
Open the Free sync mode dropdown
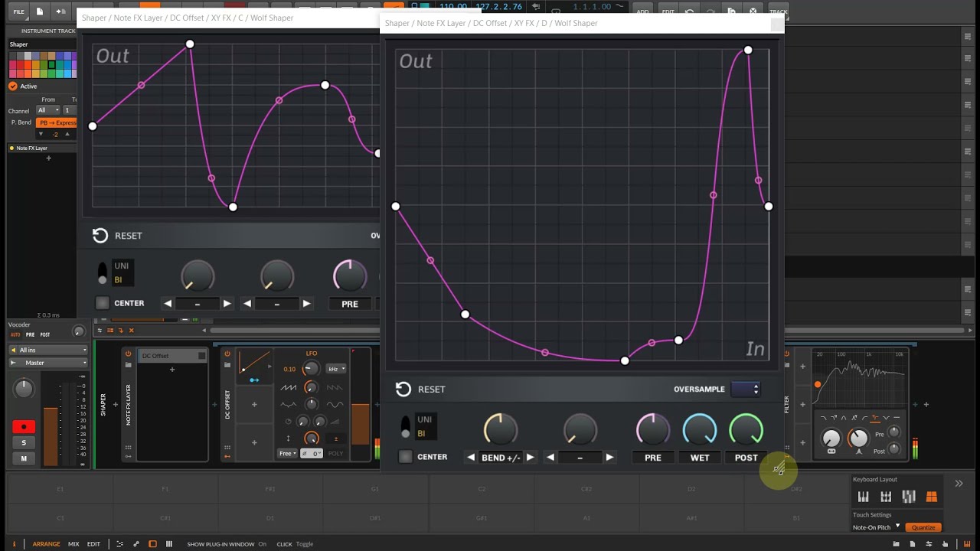tap(287, 453)
